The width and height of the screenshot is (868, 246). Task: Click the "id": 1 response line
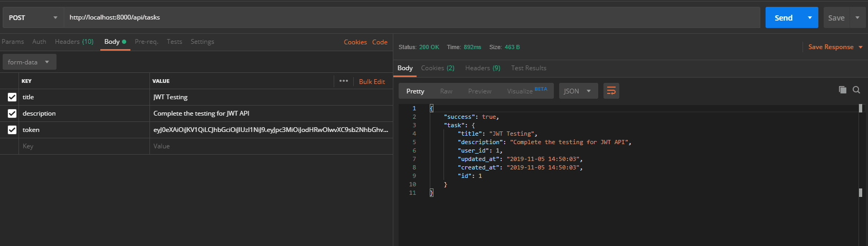(470, 176)
